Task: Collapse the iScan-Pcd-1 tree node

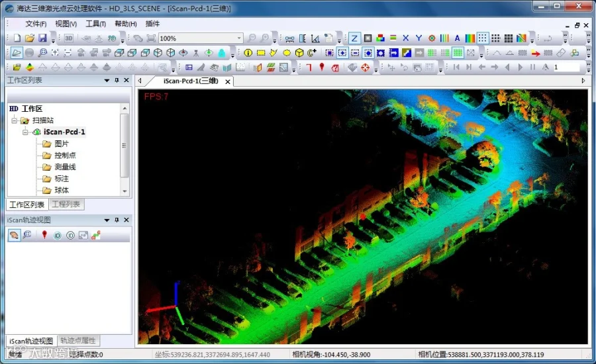Action: [25, 132]
